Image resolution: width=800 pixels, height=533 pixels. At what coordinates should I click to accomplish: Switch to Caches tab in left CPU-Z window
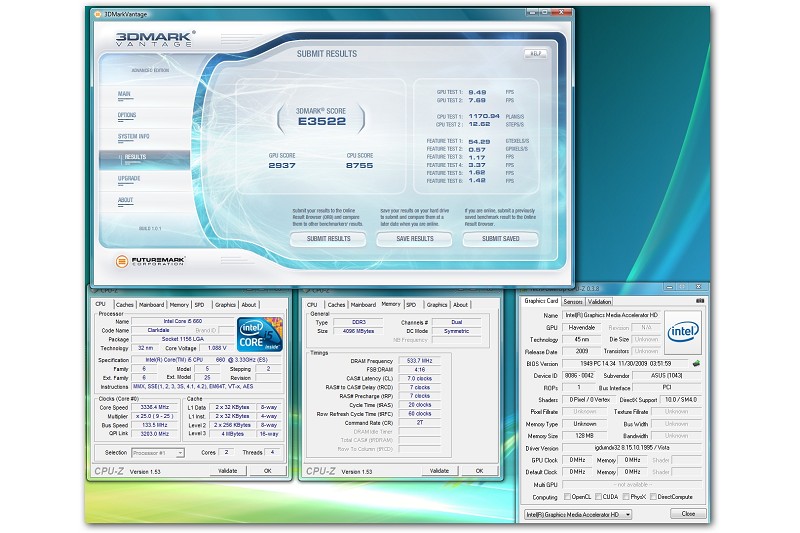124,304
